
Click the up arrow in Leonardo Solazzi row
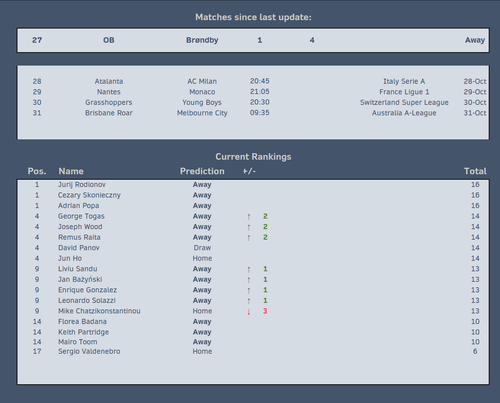[249, 301]
